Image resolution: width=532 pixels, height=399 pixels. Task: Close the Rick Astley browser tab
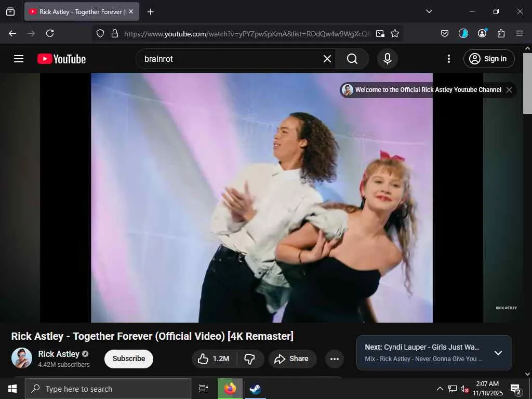coord(131,11)
